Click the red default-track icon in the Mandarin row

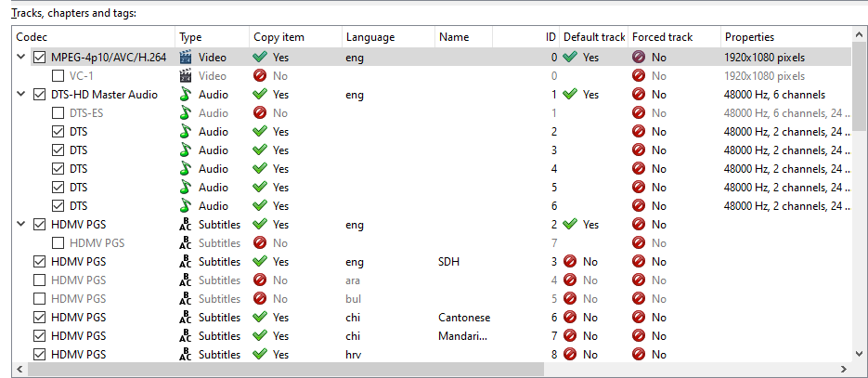click(x=570, y=336)
